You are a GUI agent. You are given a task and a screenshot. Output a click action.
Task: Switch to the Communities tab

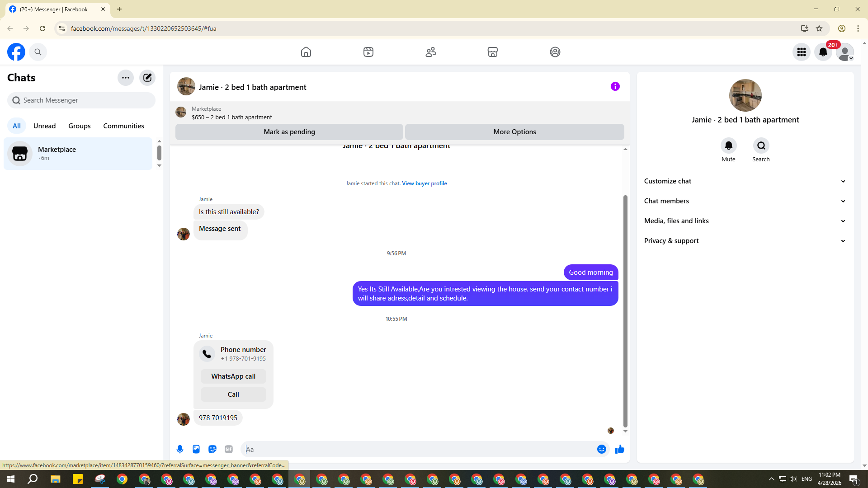[x=123, y=126]
